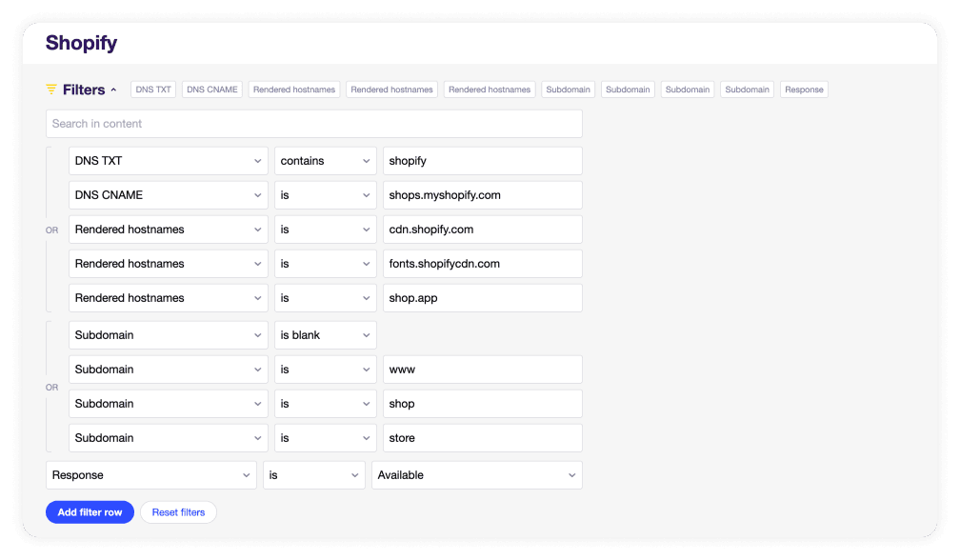Select the DNS TXT filter chip
Viewport: 960px width, 560px height.
pos(153,90)
